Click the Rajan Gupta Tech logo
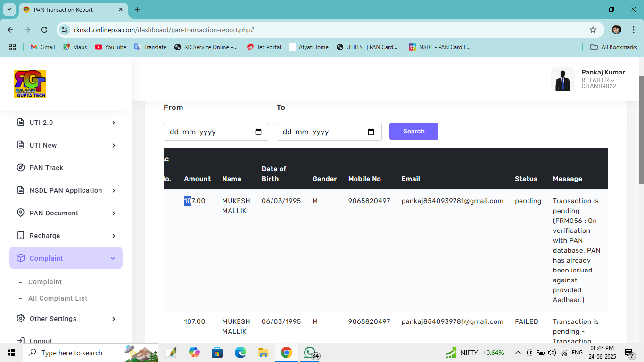This screenshot has width=644, height=362. pos(30,84)
